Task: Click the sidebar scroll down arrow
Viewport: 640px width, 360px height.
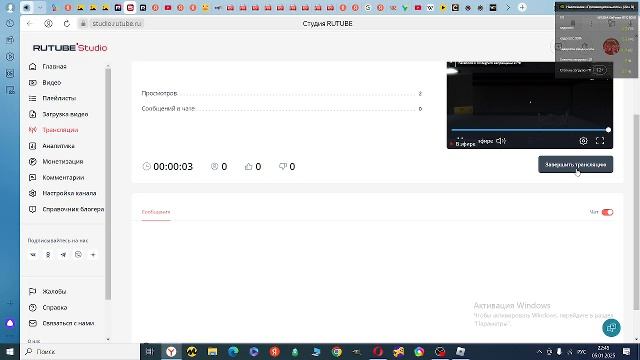Action: click(x=108, y=339)
